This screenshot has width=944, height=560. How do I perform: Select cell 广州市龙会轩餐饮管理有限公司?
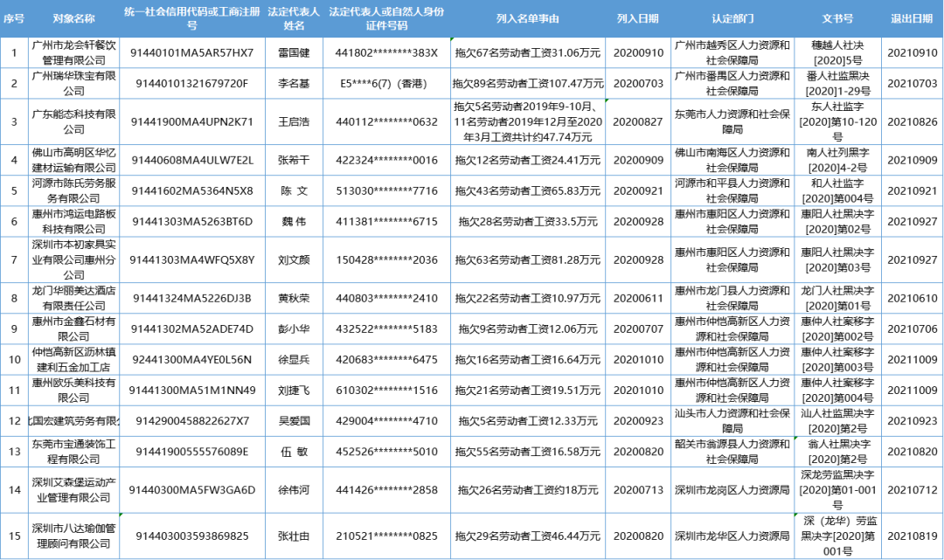coord(73,53)
